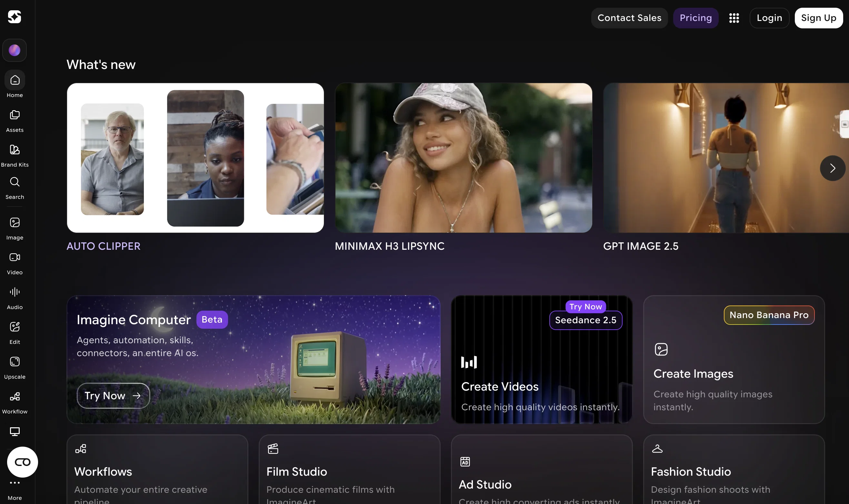Select the Edit tool in sidebar
This screenshot has height=504, width=849.
click(15, 333)
